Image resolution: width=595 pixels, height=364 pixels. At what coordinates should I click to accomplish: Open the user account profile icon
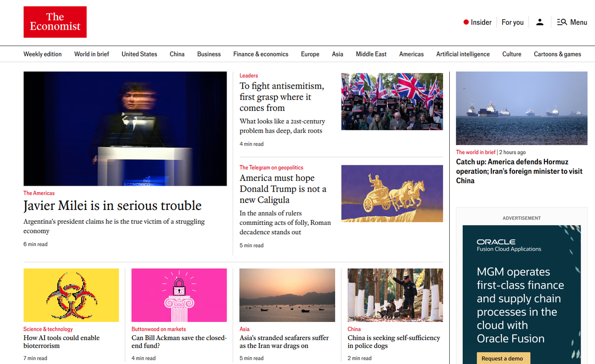[540, 22]
